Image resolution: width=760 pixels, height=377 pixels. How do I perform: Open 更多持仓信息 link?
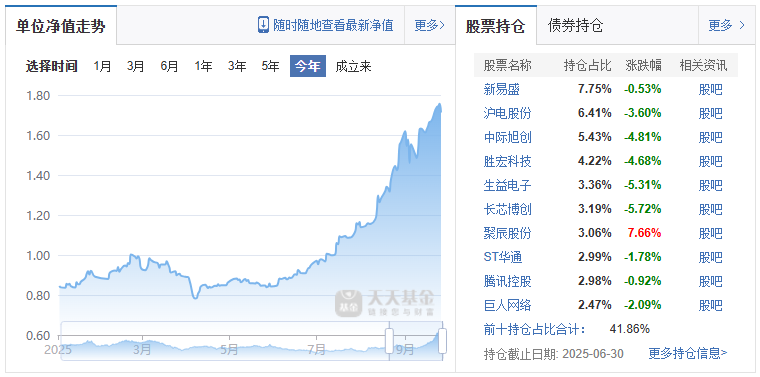[688, 353]
